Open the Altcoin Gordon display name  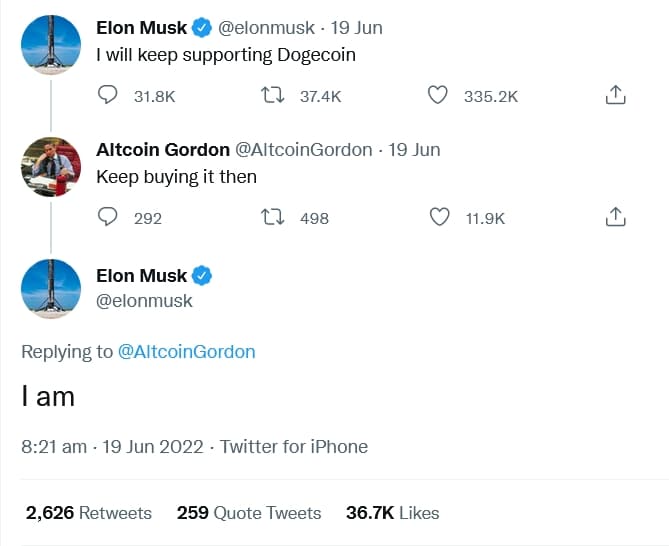pyautogui.click(x=162, y=150)
